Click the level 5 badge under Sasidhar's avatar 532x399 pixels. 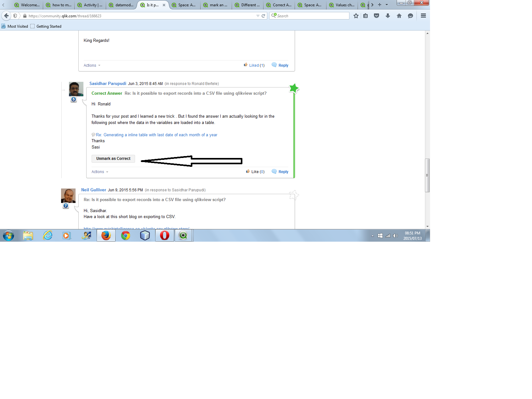tap(74, 99)
